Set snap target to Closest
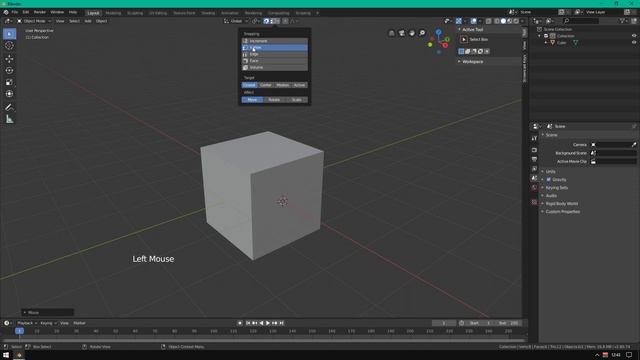640x360 pixels. coord(250,85)
